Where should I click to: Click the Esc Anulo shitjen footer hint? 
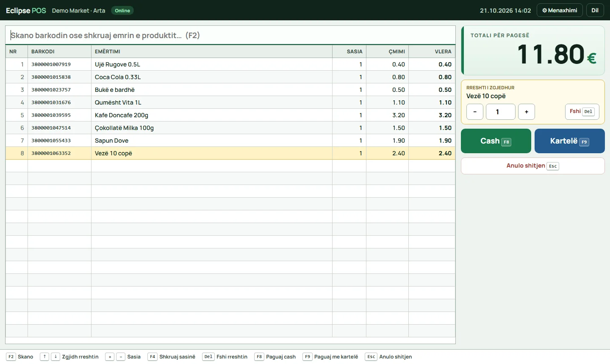coord(388,357)
